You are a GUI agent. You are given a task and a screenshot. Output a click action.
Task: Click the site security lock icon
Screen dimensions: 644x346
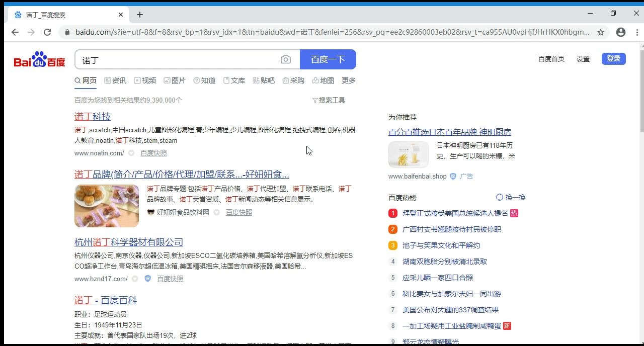[x=67, y=31]
